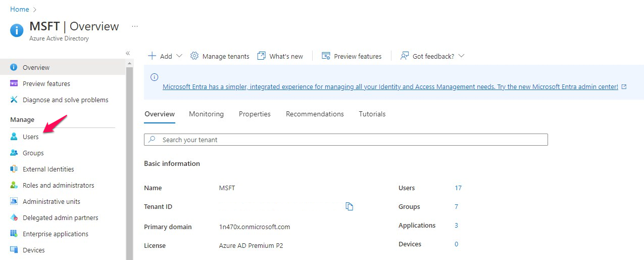Screen dimensions: 644x260
Task: Open External Identities from the sidebar
Action: 48,169
